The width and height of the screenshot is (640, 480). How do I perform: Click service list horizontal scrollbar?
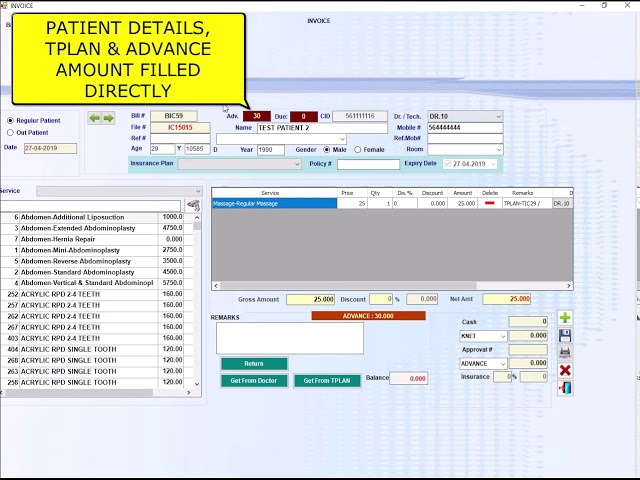(x=79, y=393)
